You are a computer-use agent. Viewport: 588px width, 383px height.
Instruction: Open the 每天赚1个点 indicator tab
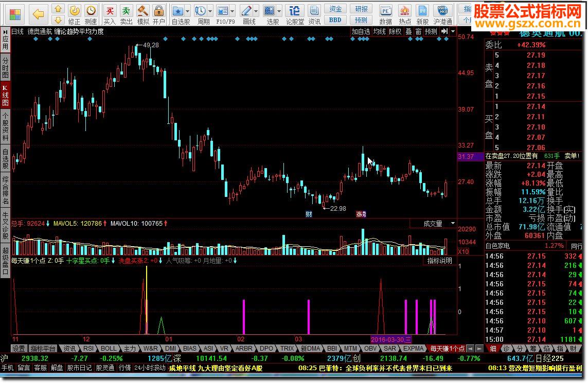447,349
